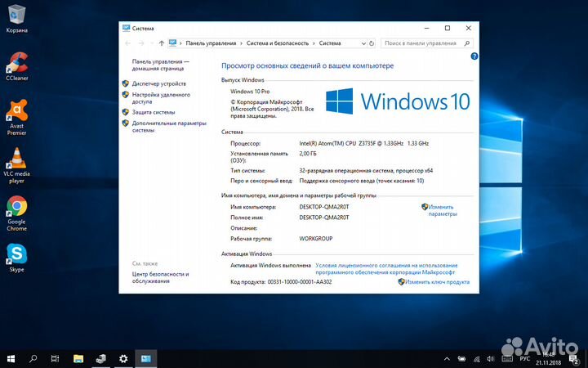Click 'Активация Windows выполнена' text
Viewport: 588px width, 368px height.
(x=271, y=265)
